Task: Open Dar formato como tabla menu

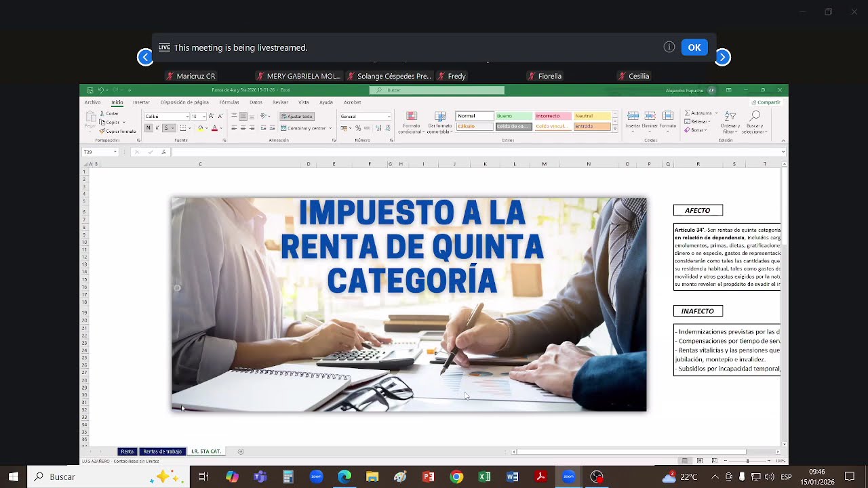Action: click(x=440, y=121)
